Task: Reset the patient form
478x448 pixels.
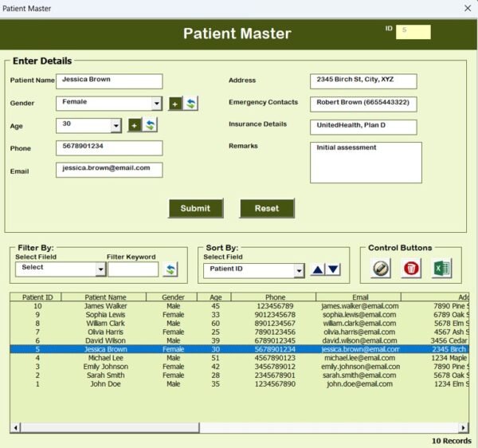Action: click(267, 208)
